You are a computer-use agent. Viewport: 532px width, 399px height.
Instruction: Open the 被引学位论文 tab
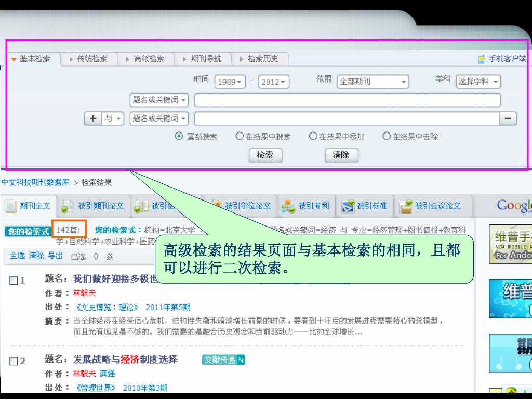point(248,206)
